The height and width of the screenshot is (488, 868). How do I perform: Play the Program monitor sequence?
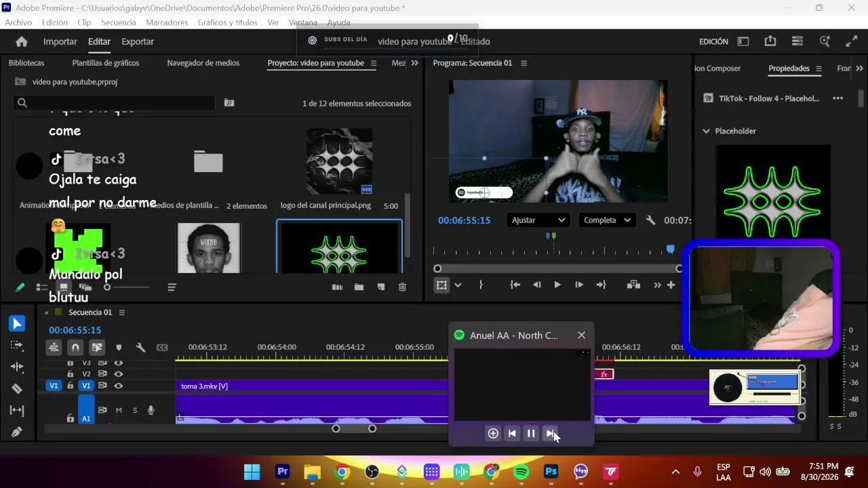click(557, 285)
